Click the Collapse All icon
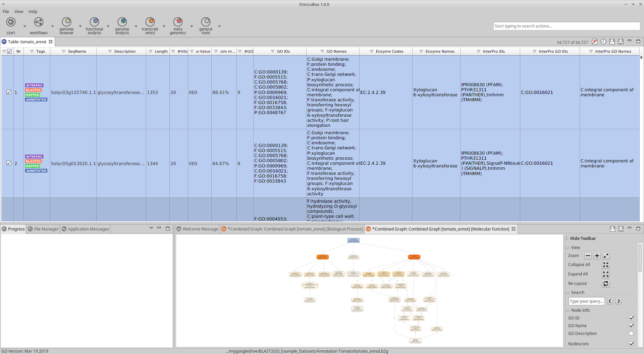Screen dimensions: 644x354 point(605,265)
